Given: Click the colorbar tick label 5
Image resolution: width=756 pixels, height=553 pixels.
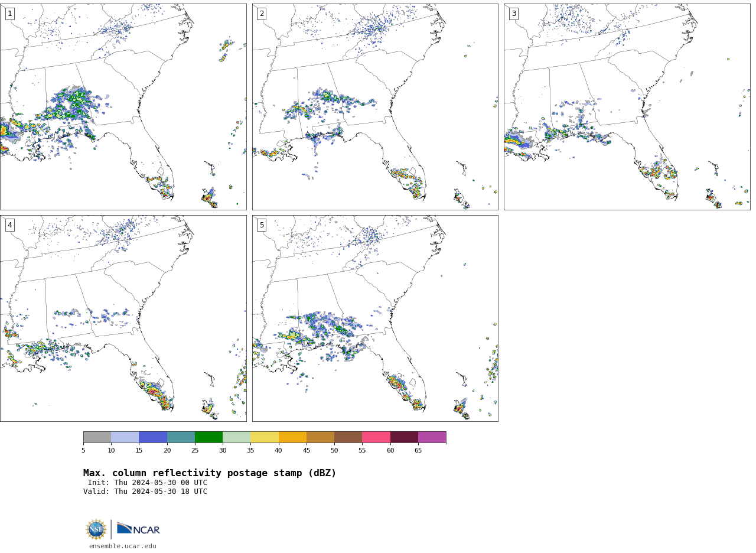Looking at the screenshot, I should coord(83,451).
